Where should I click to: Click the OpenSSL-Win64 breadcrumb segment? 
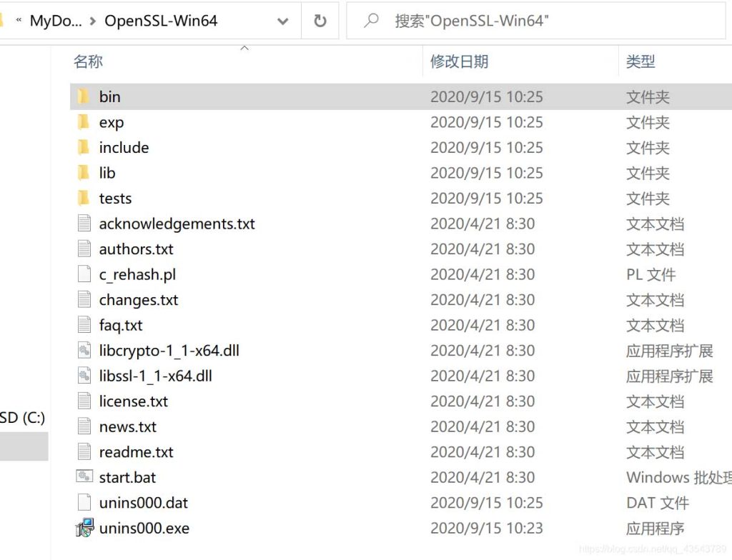click(x=161, y=21)
